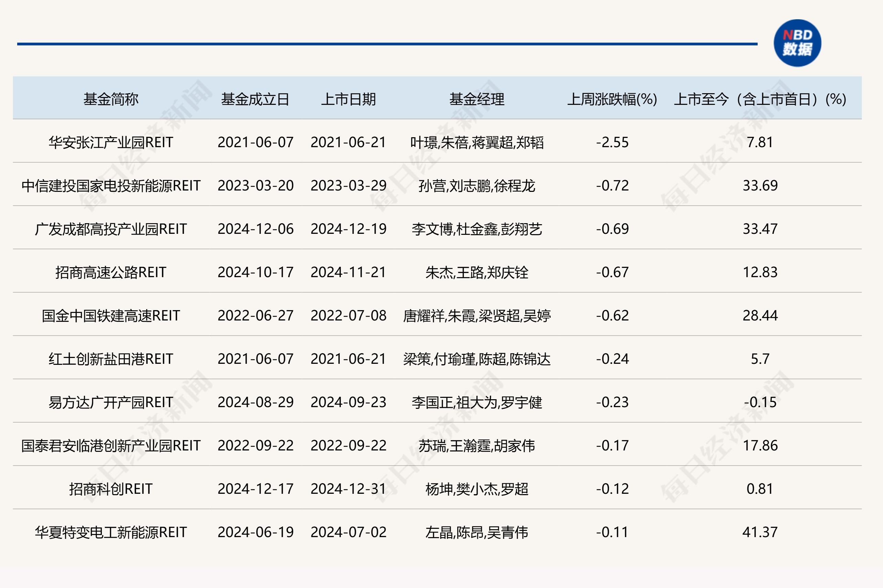Select since-listing return 41.37

760,532
